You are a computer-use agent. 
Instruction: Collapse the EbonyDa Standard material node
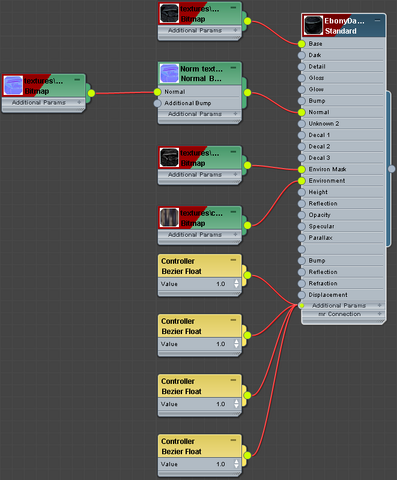point(377,20)
